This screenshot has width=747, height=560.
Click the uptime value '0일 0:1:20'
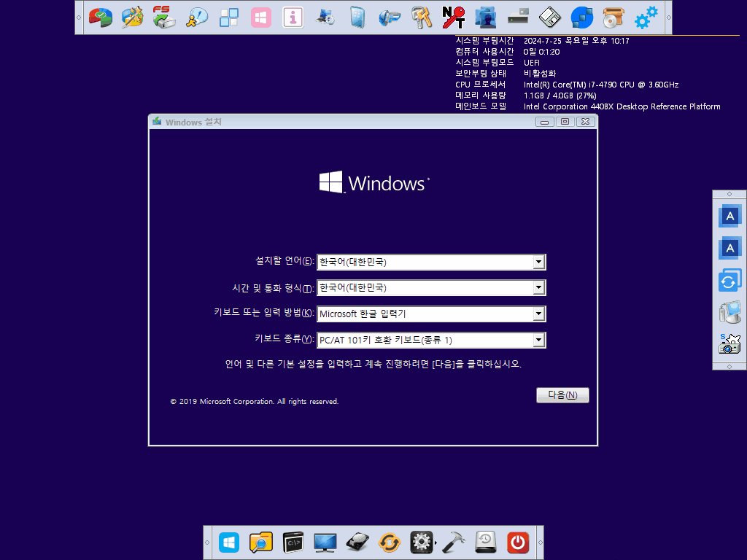pyautogui.click(x=542, y=52)
